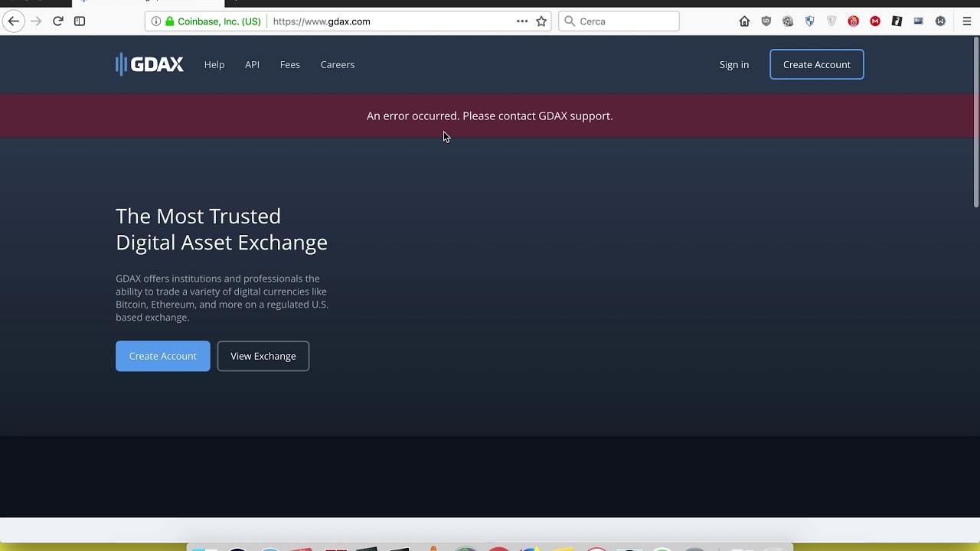Screen dimensions: 980x551
Task: Click the Sign in link
Action: 734,64
